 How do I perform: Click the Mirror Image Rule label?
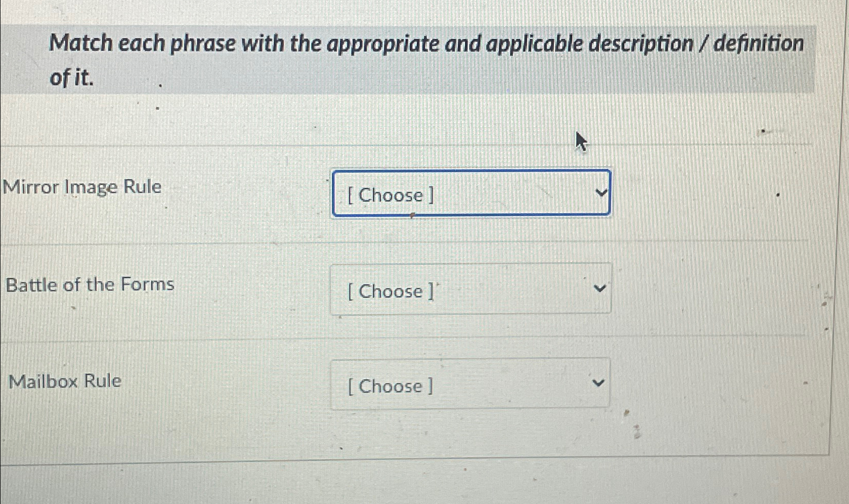[81, 187]
